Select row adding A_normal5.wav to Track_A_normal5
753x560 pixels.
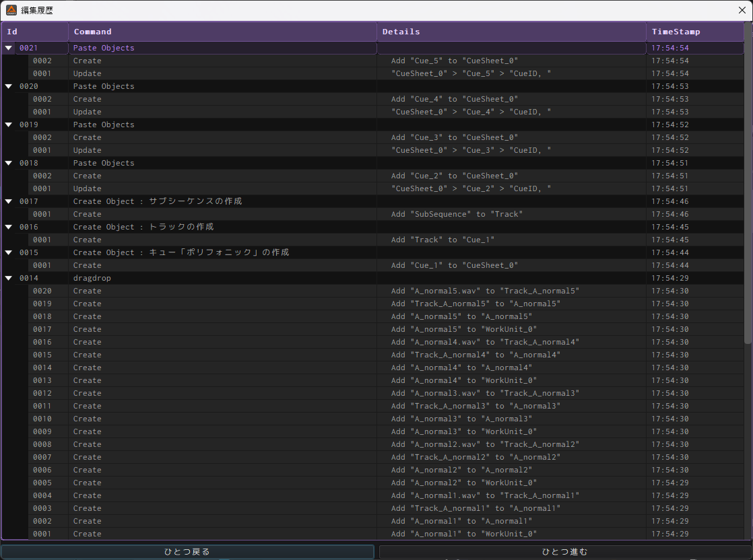485,291
